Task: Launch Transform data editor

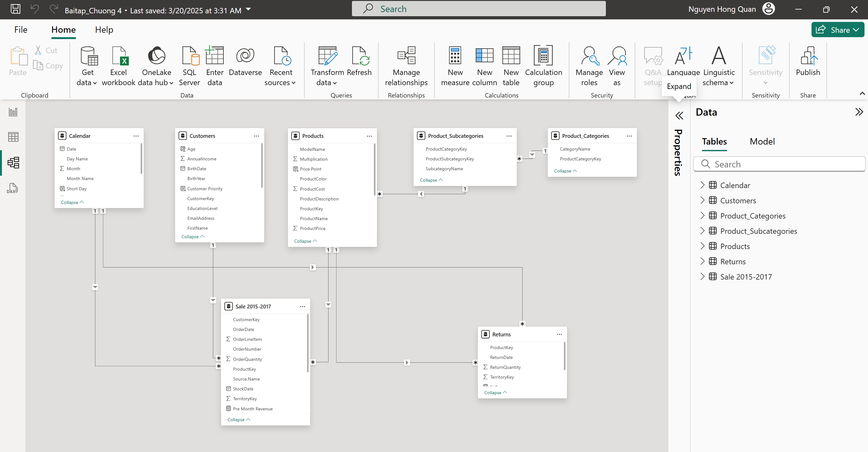Action: 327,66
